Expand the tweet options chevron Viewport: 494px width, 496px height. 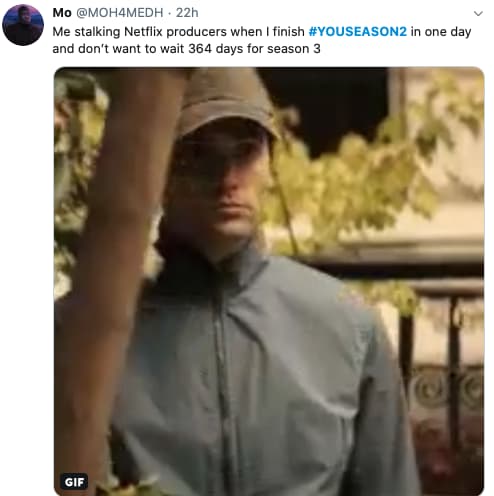click(478, 14)
